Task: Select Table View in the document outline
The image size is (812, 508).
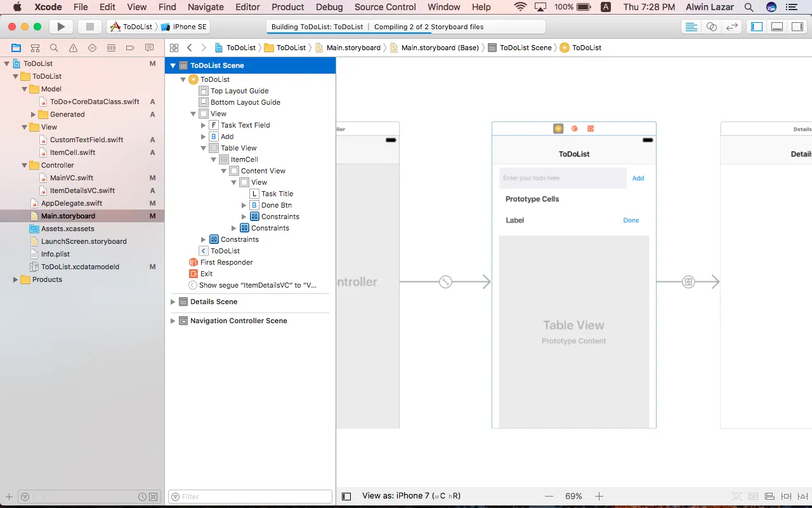Action: pos(239,148)
